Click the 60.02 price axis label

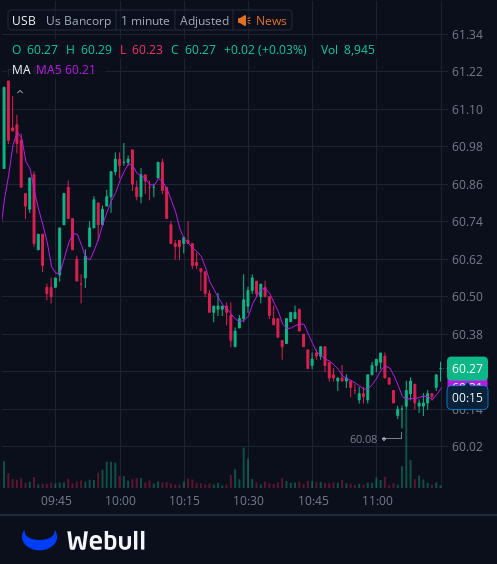467,447
